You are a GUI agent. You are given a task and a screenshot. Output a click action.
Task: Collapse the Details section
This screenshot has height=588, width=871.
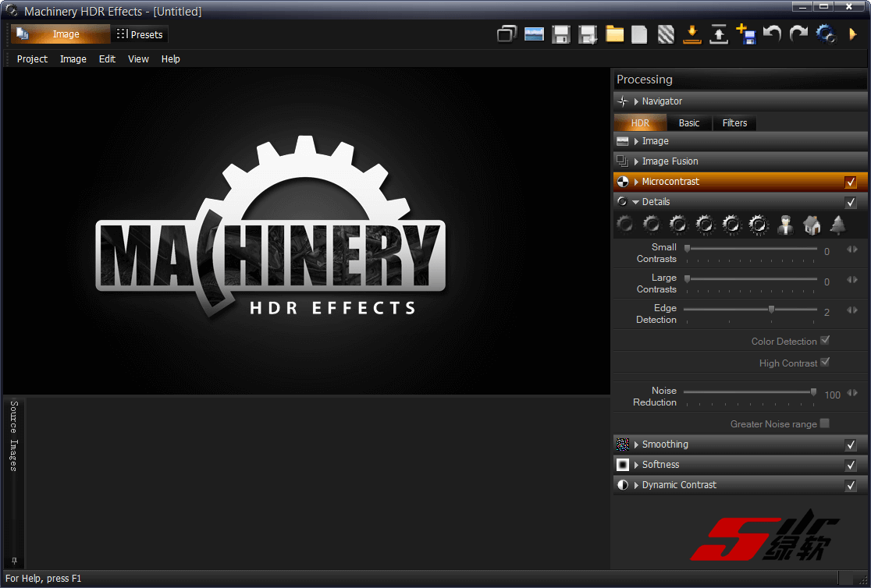[636, 202]
